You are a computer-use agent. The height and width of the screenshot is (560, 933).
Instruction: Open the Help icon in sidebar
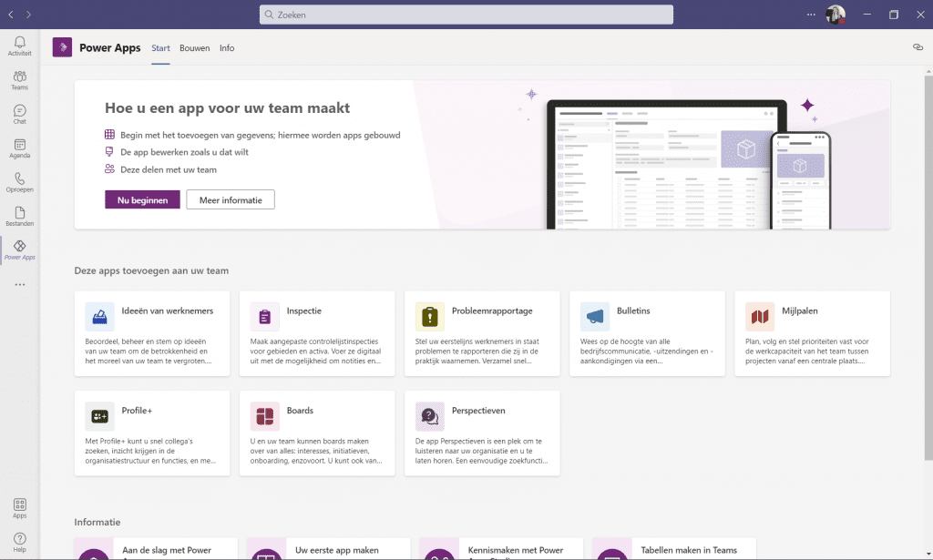pyautogui.click(x=19, y=542)
